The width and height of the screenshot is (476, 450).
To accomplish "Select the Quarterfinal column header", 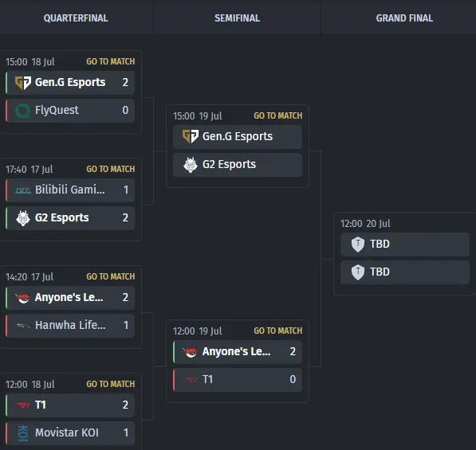I will [x=76, y=18].
